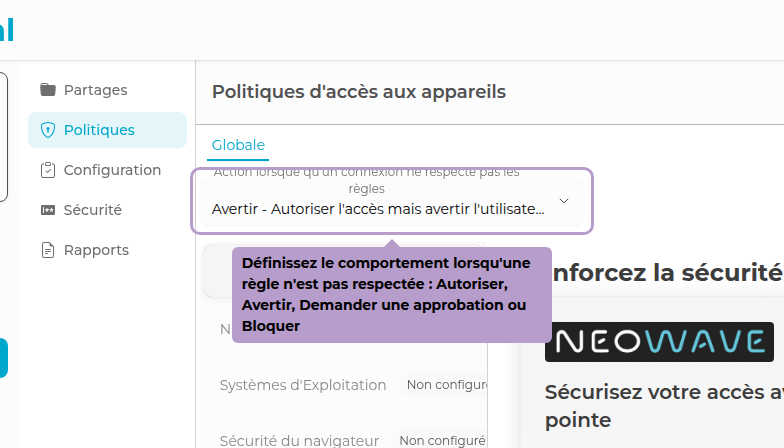This screenshot has height=448, width=784.
Task: Click the clipboard icon beside Configuration
Action: pos(48,170)
